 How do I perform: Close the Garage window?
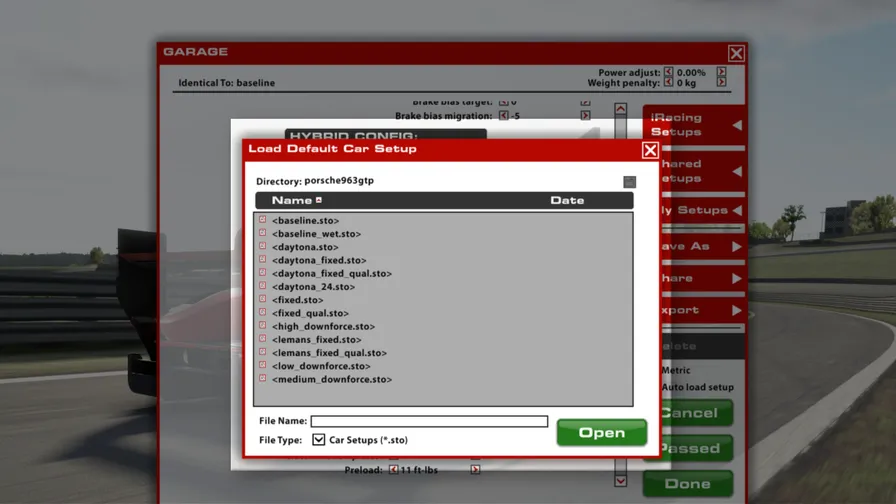click(x=736, y=53)
